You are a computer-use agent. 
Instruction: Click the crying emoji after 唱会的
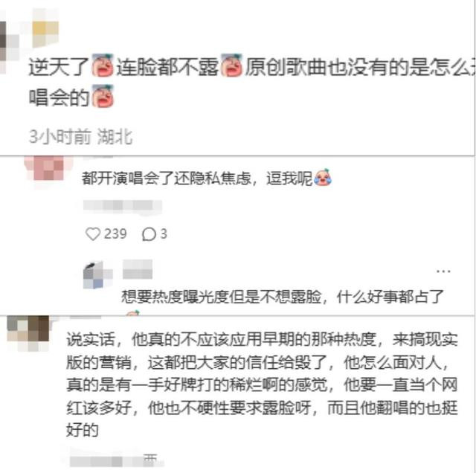point(103,96)
